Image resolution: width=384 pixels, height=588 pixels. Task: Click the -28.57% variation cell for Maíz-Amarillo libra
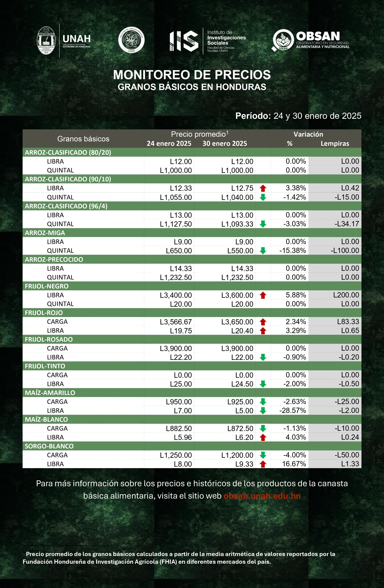[x=292, y=411]
